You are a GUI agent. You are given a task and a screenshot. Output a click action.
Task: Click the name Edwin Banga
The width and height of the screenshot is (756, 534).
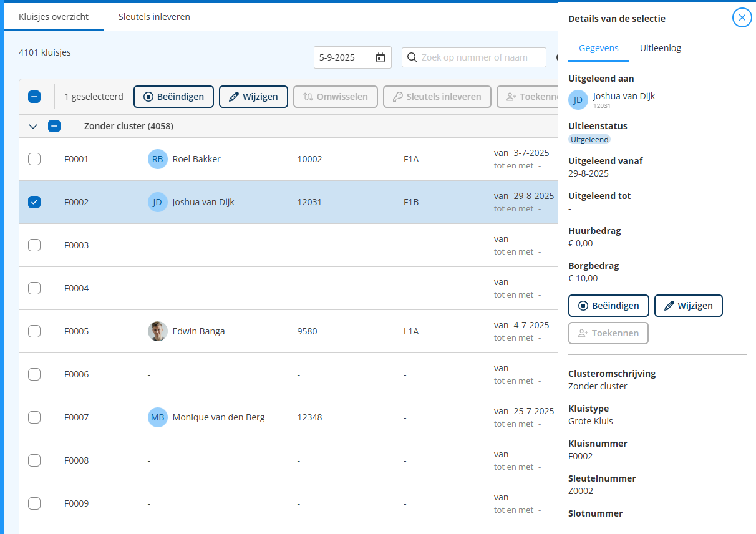click(198, 331)
